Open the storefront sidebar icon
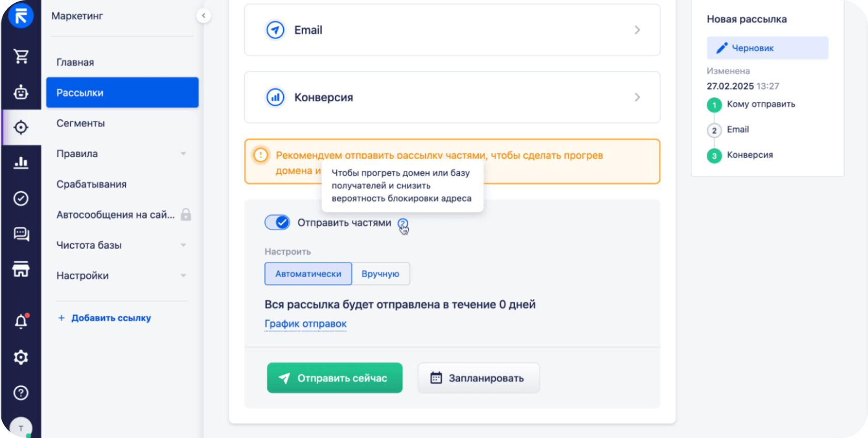The height and width of the screenshot is (438, 868). tap(21, 269)
